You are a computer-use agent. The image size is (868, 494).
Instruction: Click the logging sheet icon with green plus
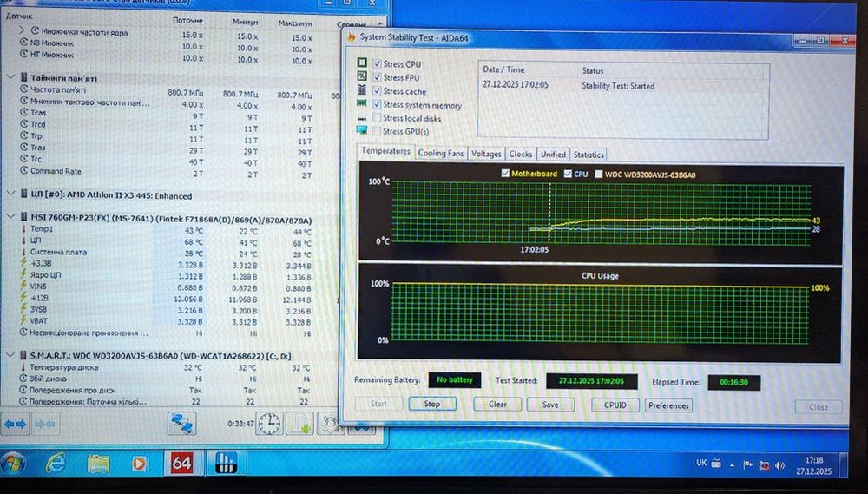tap(299, 425)
